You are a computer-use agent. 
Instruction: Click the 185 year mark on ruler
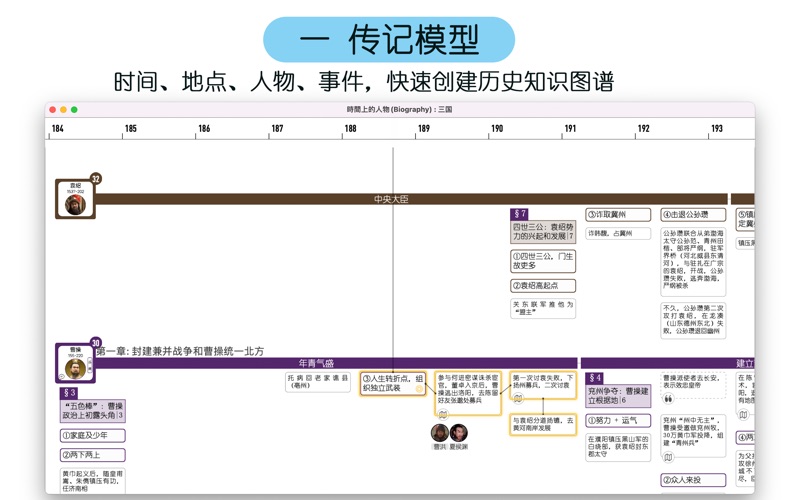[x=131, y=129]
